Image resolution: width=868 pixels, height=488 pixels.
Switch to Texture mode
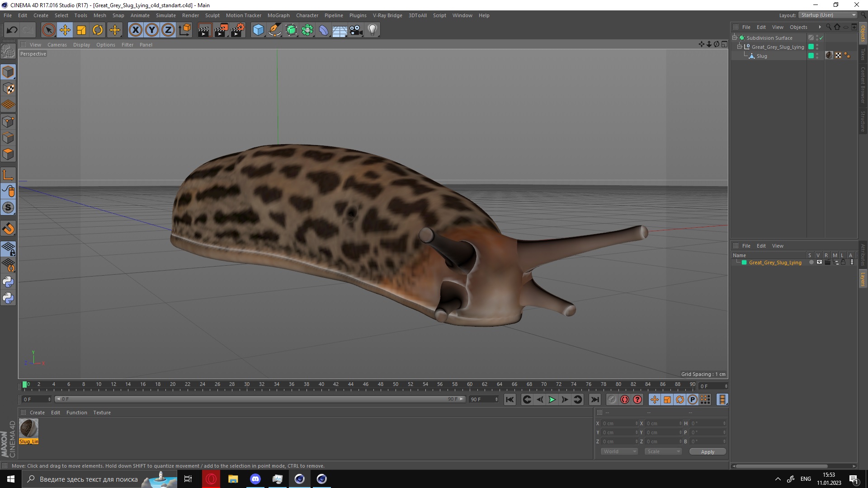point(8,89)
